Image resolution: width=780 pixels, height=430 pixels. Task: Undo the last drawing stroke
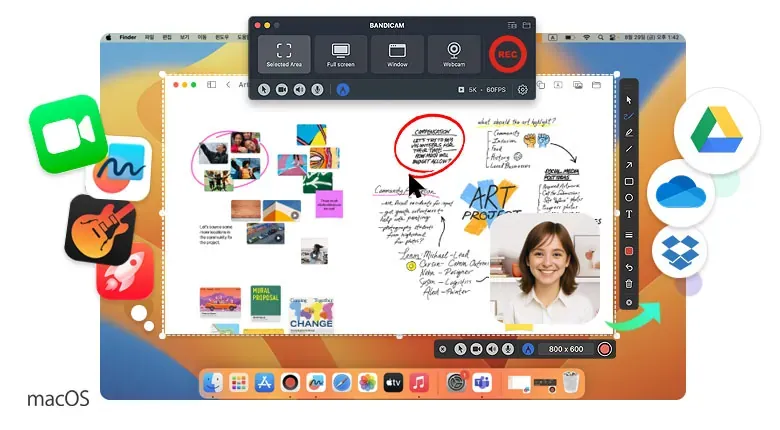[629, 268]
